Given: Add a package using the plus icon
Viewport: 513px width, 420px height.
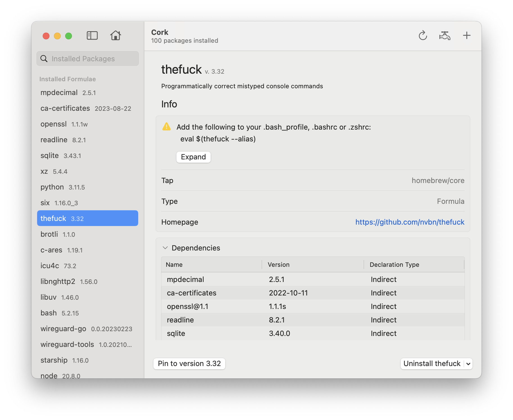Looking at the screenshot, I should pos(467,35).
